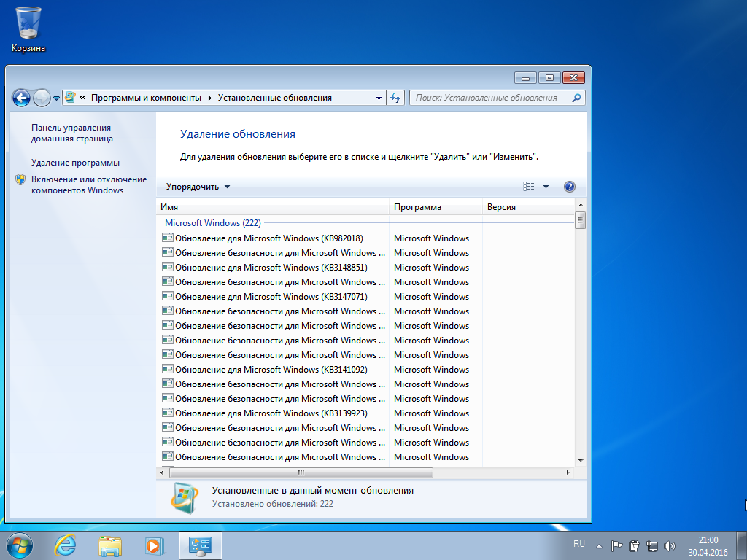The image size is (747, 560).
Task: Expand the arrow after Программы и компоненты
Action: point(209,98)
